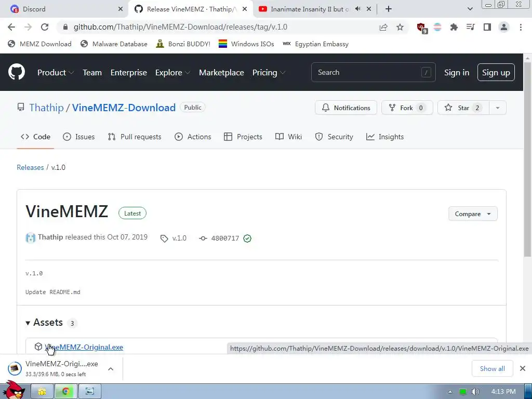Expand the Pricing dropdown menu
Screen dimensions: 532x399
[x=269, y=73]
